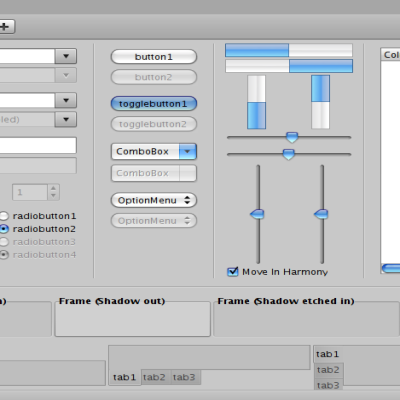The image size is (400, 400).
Task: Click the disabled grey text entry field
Action: 38,165
